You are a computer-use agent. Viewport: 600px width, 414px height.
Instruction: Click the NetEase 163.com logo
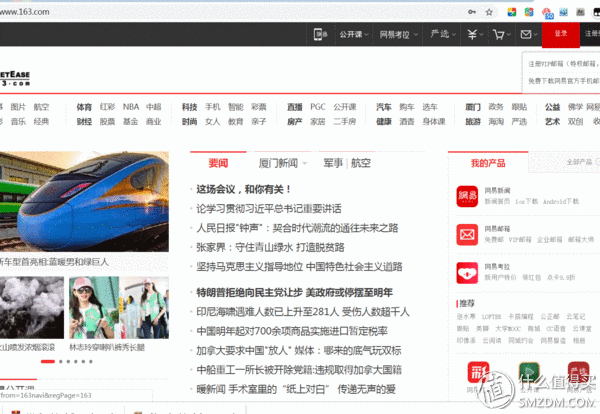15,78
